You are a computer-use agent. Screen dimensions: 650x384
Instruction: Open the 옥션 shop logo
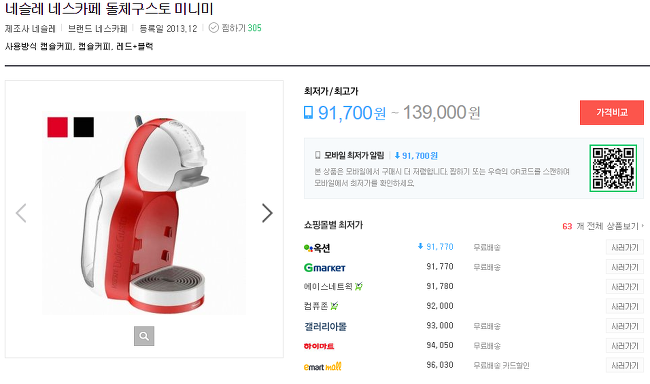pyautogui.click(x=317, y=248)
